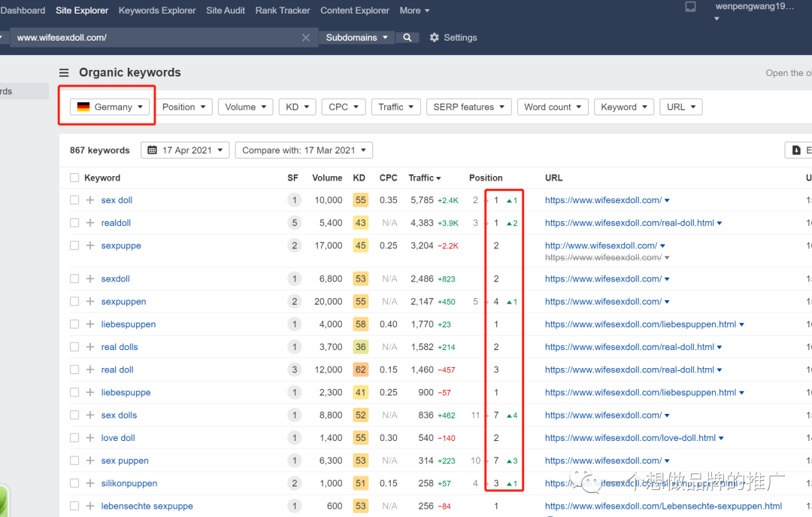Expand the More menu
Image resolution: width=812 pixels, height=517 pixels.
pyautogui.click(x=414, y=11)
